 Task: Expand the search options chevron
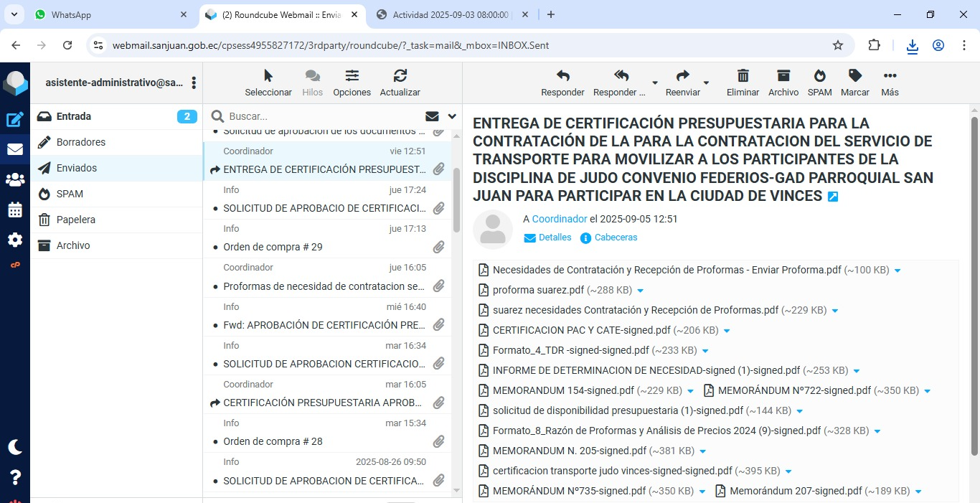(452, 116)
